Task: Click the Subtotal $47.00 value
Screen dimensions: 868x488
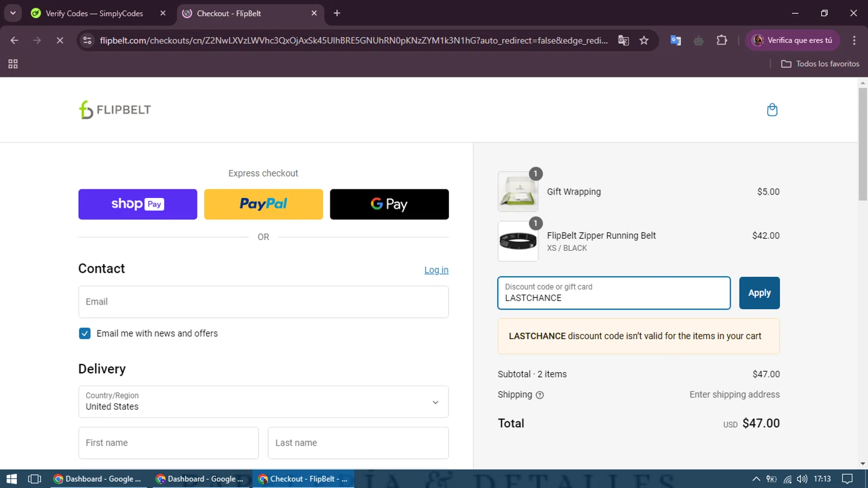Action: [766, 375]
